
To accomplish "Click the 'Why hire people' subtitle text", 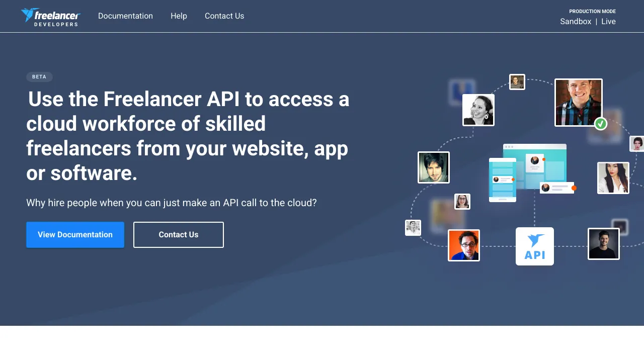I will tap(172, 203).
